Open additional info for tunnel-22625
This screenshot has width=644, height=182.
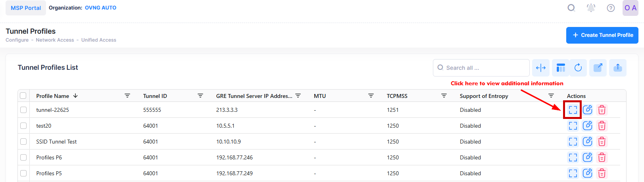[573, 110]
